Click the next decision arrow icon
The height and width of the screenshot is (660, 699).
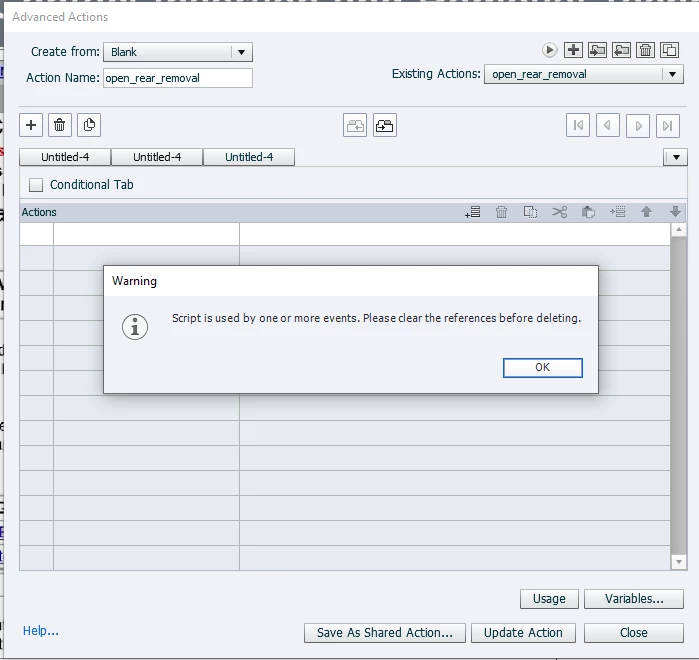[x=638, y=125]
